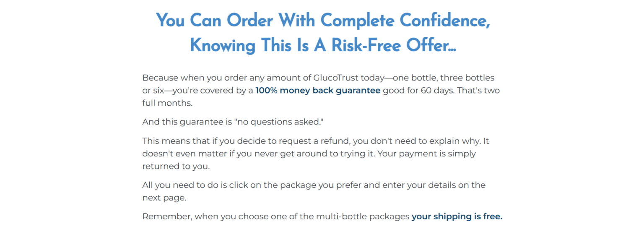The image size is (644, 234).
Task: Click the "100% money back guarantee" bold text
Action: coord(318,91)
